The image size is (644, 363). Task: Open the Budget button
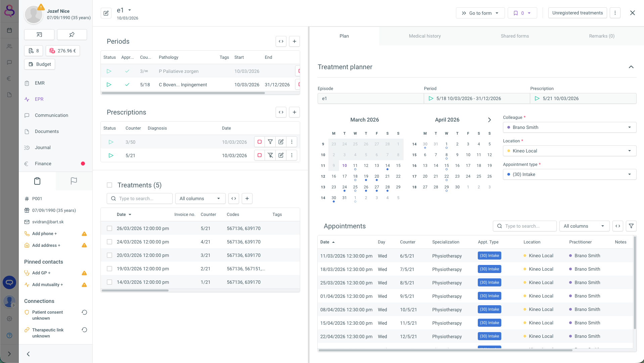[40, 64]
